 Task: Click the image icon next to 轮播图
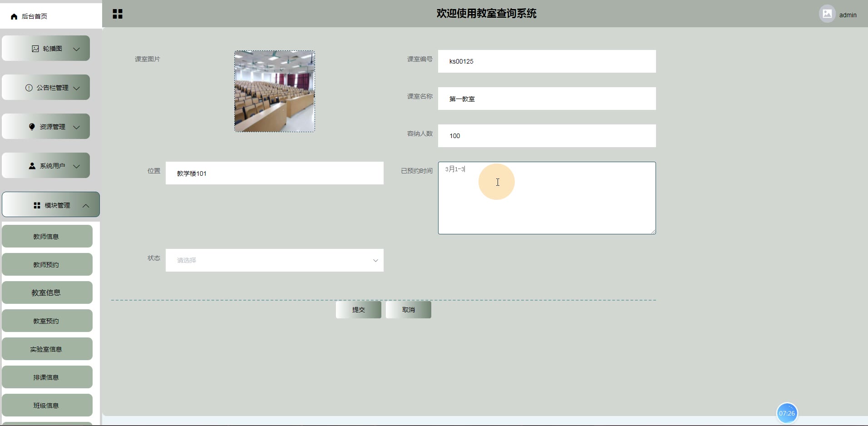35,49
